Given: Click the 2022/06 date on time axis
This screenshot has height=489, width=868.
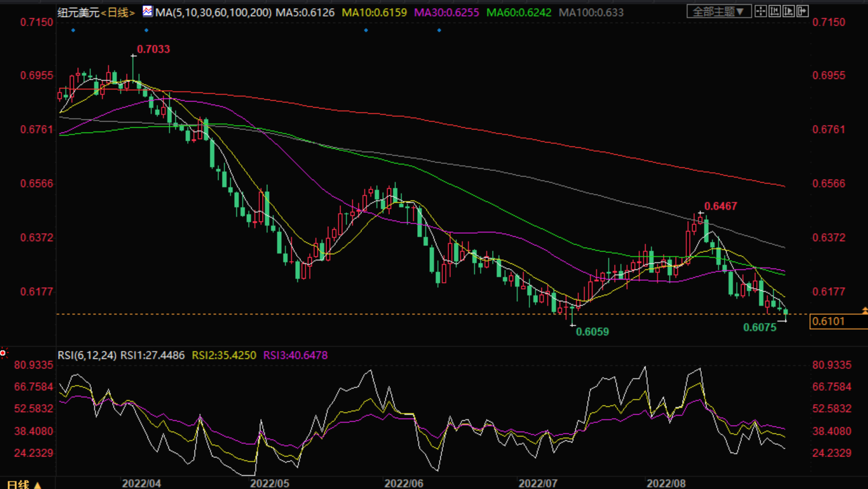Looking at the screenshot, I should (404, 484).
